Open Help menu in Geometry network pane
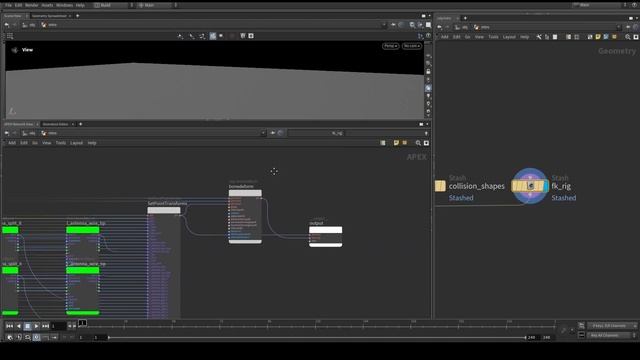 click(x=524, y=37)
